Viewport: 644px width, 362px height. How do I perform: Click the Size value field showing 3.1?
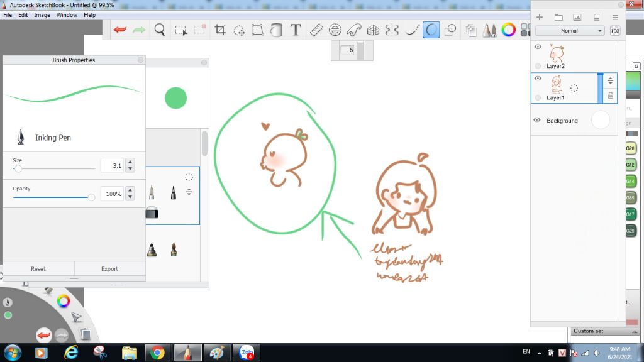click(112, 165)
